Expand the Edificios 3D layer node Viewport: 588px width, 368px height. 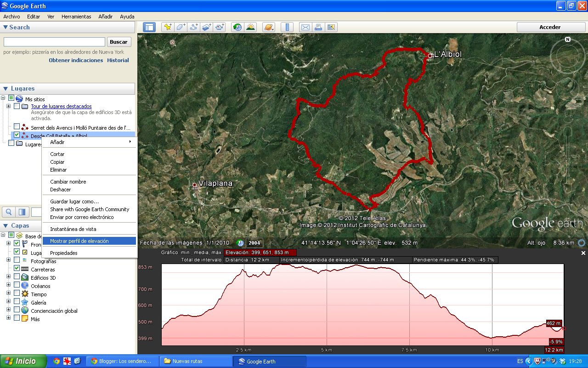tap(8, 276)
